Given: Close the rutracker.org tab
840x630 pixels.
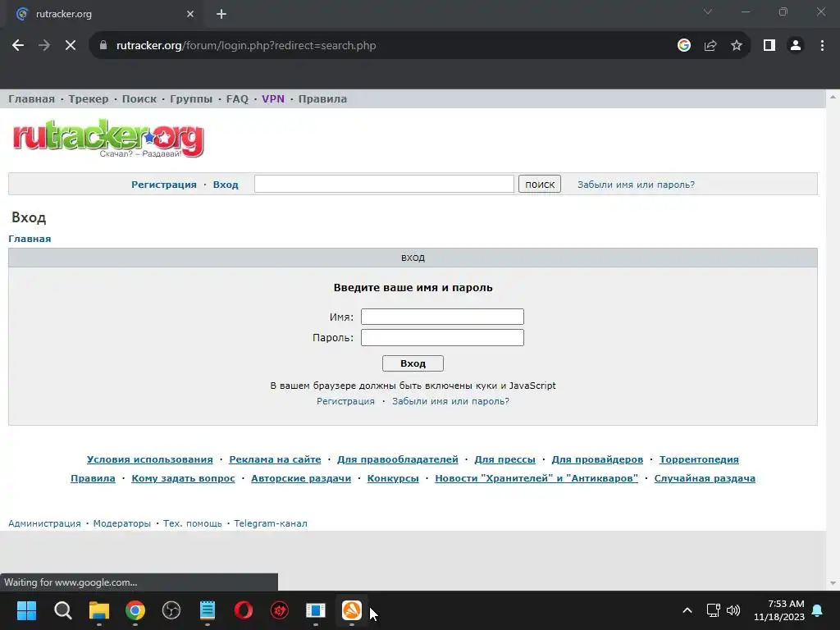Looking at the screenshot, I should pyautogui.click(x=190, y=14).
